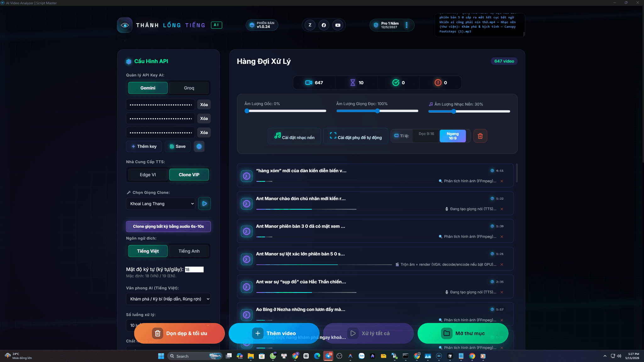Delete the first API key with Xóa
The width and height of the screenshot is (644, 362).
pyautogui.click(x=204, y=105)
